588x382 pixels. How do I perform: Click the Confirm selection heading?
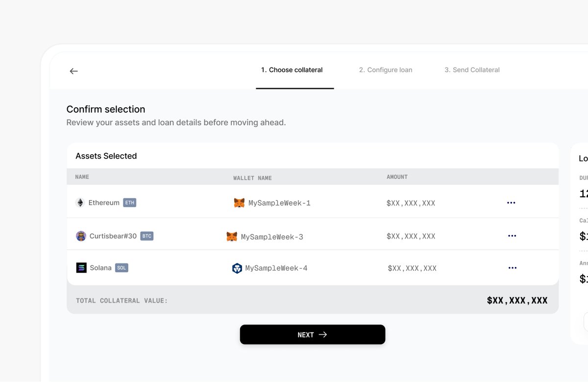point(106,109)
